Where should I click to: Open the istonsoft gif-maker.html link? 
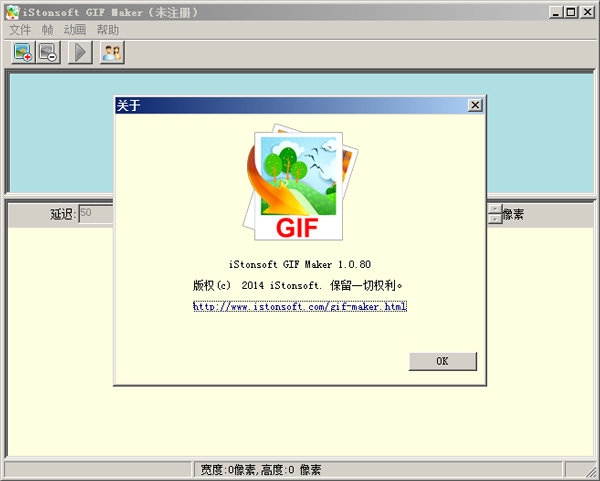pos(300,307)
